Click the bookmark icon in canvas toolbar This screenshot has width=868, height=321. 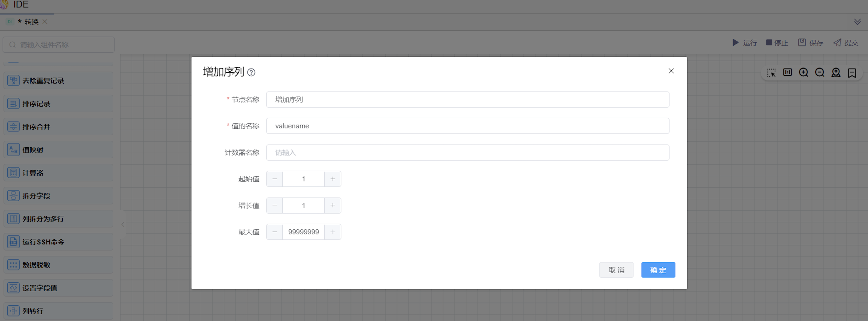tap(852, 73)
